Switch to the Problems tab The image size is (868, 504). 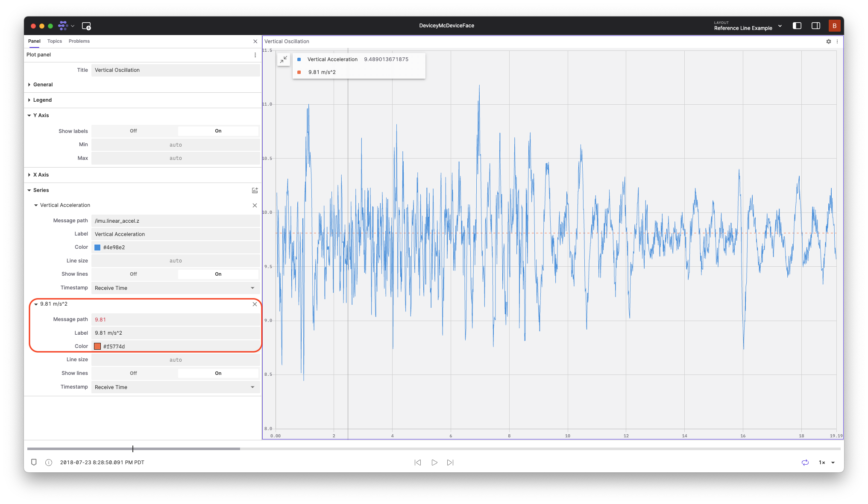coord(79,41)
